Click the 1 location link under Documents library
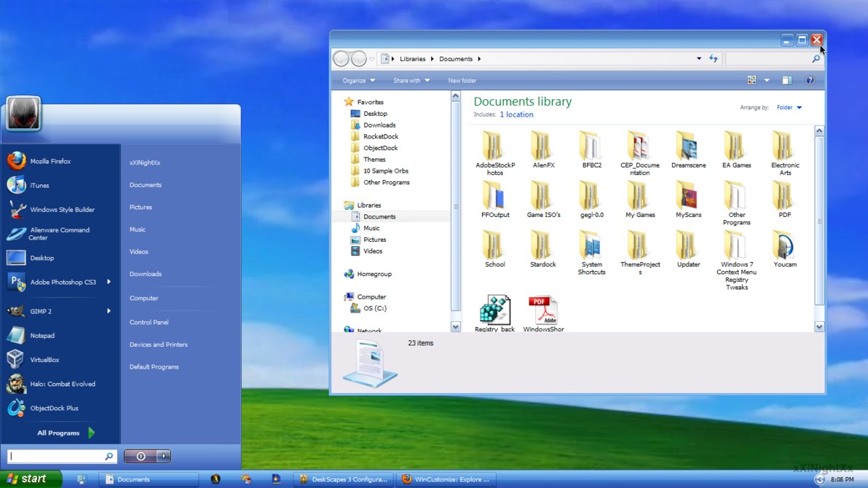 (516, 114)
